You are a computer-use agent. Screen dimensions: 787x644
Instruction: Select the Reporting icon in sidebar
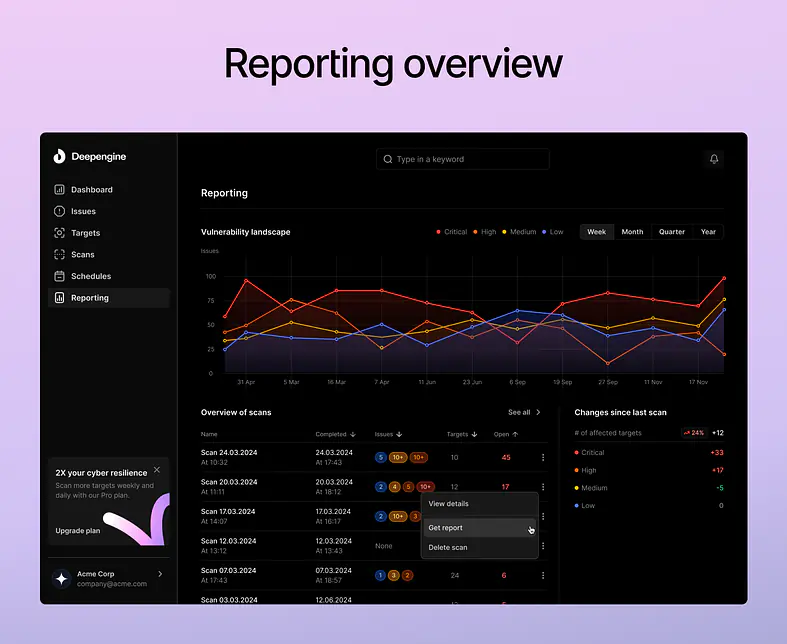[x=59, y=298]
